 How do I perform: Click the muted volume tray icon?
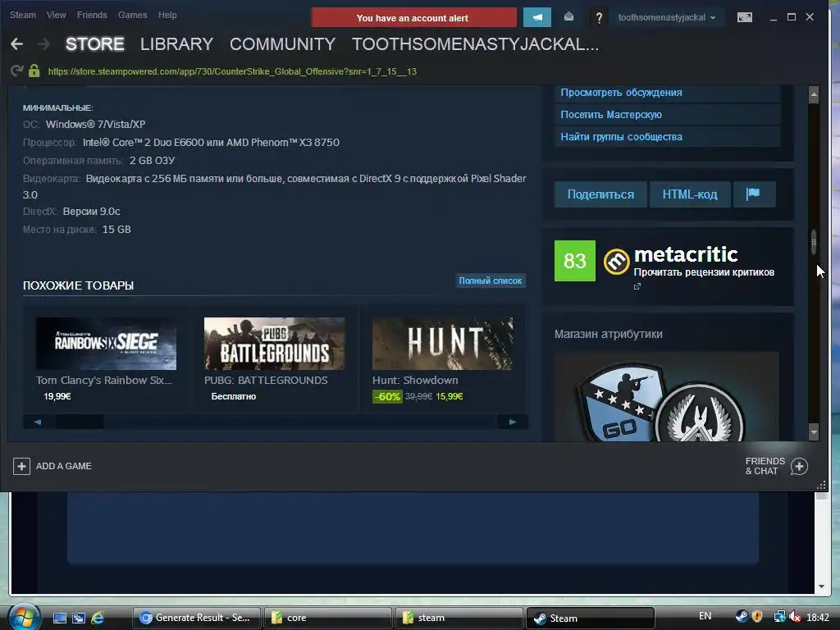(794, 617)
